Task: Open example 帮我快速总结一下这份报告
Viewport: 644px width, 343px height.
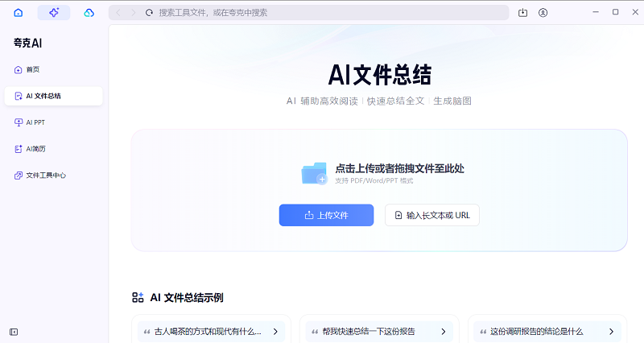Action: pos(379,332)
